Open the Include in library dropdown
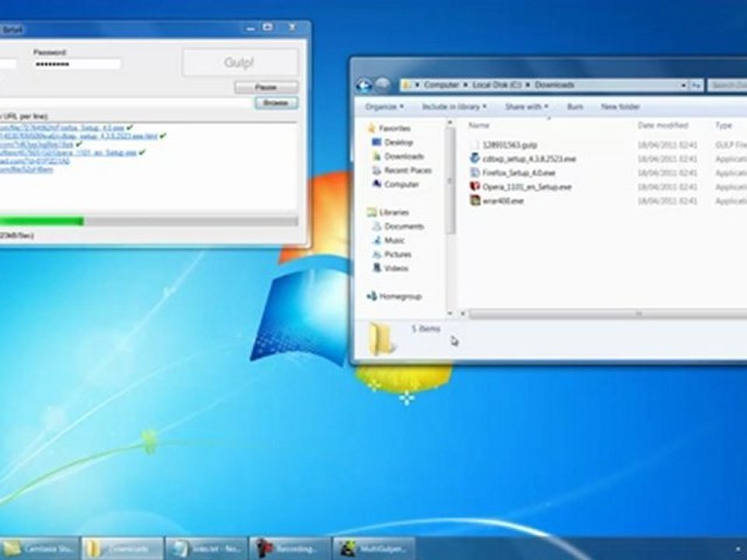This screenshot has height=560, width=747. (x=454, y=107)
